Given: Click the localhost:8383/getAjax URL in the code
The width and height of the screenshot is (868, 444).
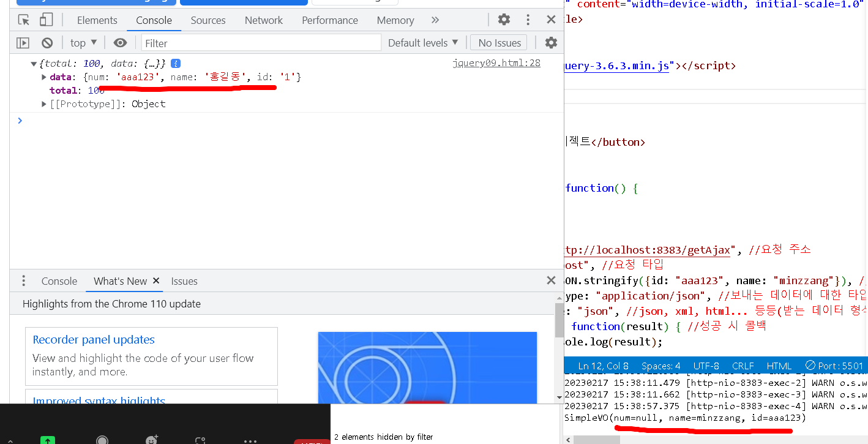Looking at the screenshot, I should [x=648, y=250].
